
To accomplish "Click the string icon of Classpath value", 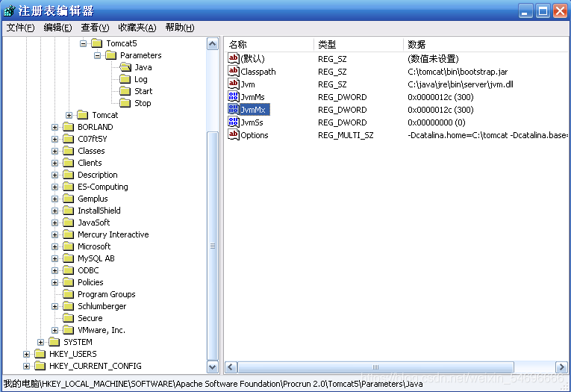I will coord(234,71).
